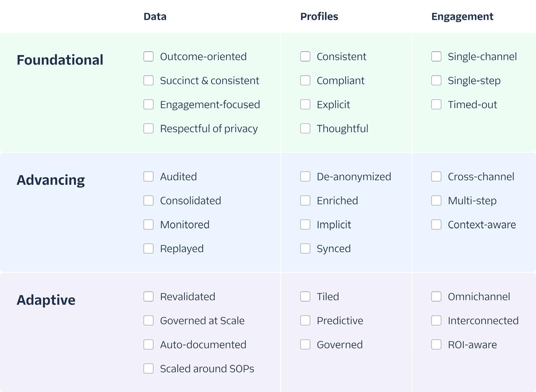Click the Engagement column header
The width and height of the screenshot is (536, 392).
(462, 17)
